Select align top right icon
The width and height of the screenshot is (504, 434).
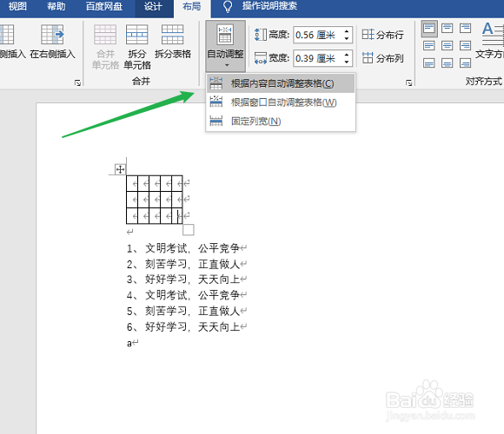point(465,29)
